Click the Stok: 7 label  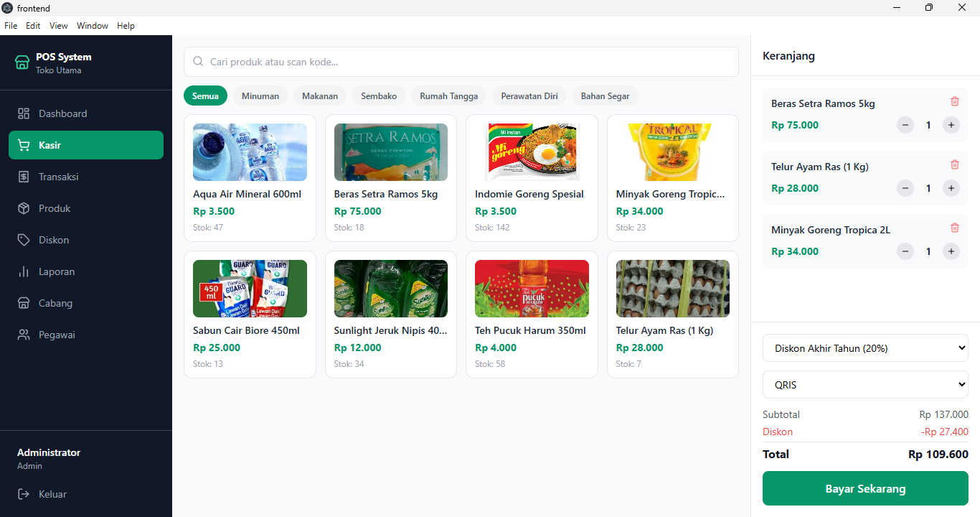click(x=628, y=364)
